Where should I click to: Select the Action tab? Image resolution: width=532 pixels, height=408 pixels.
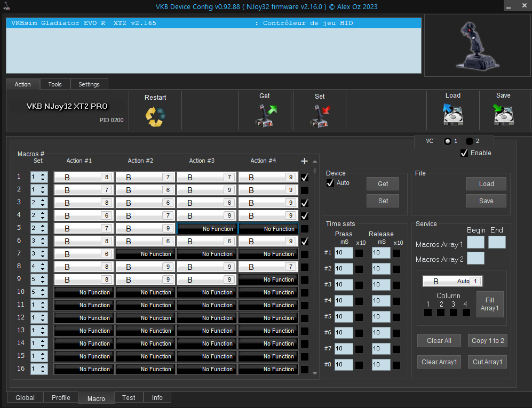point(23,84)
